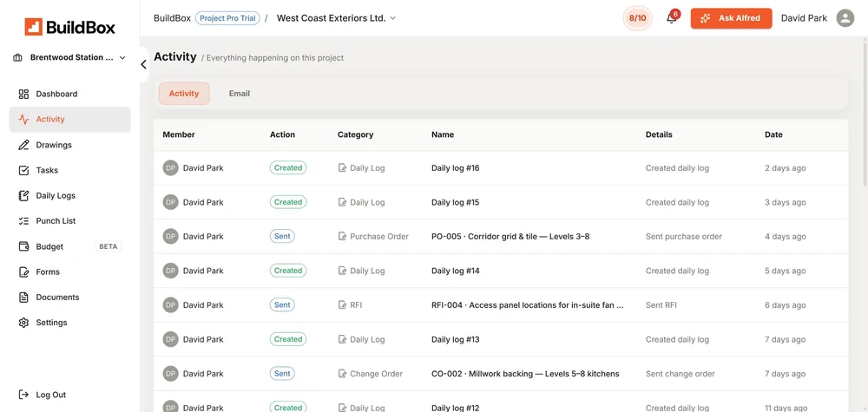This screenshot has width=868, height=412.
Task: Click the briefcase project icon
Action: point(17,57)
